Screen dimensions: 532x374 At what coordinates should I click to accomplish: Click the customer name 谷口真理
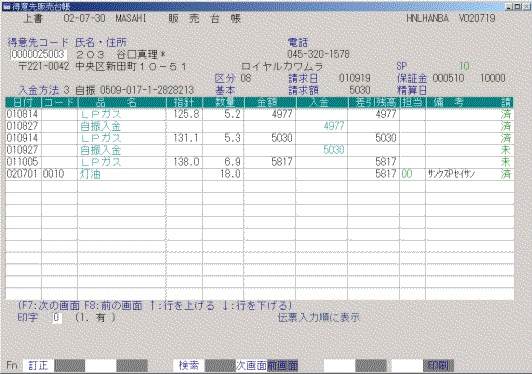(137, 55)
